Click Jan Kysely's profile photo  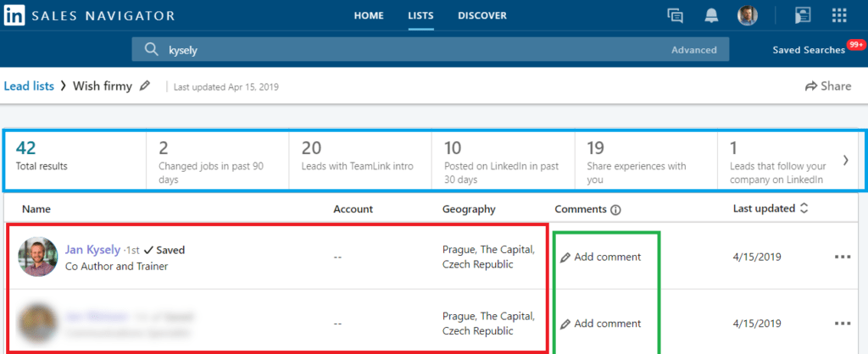click(37, 257)
